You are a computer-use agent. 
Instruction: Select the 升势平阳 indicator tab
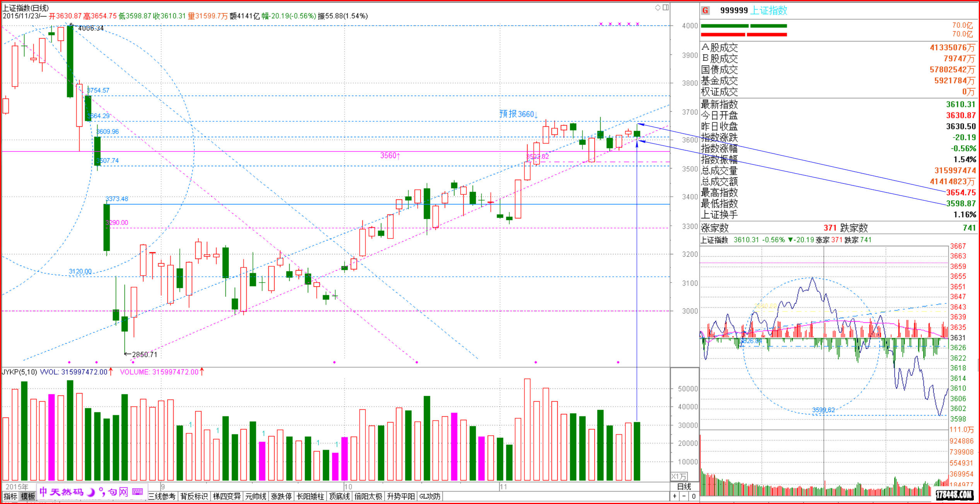401,496
